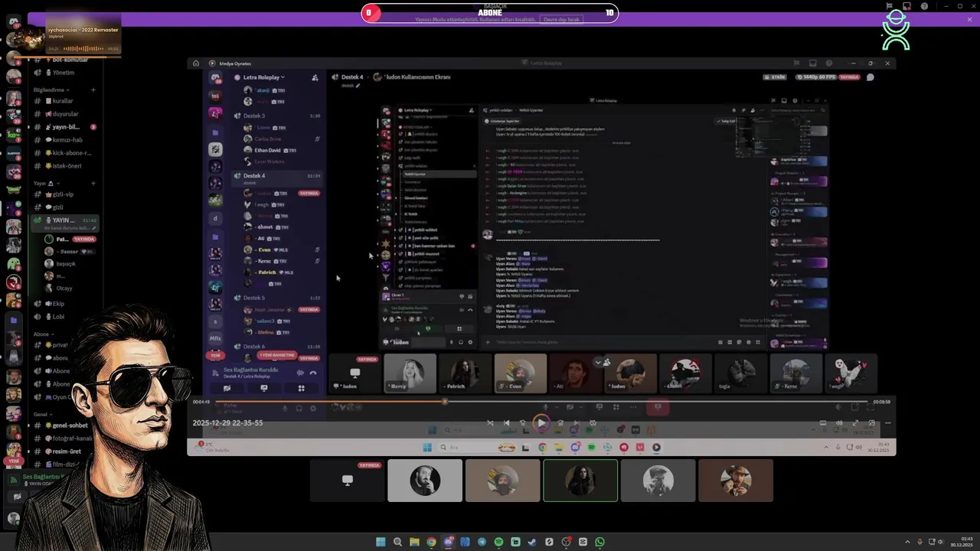The image size is (980, 551).
Task: Select Patrick participant tile in video
Action: tap(465, 373)
